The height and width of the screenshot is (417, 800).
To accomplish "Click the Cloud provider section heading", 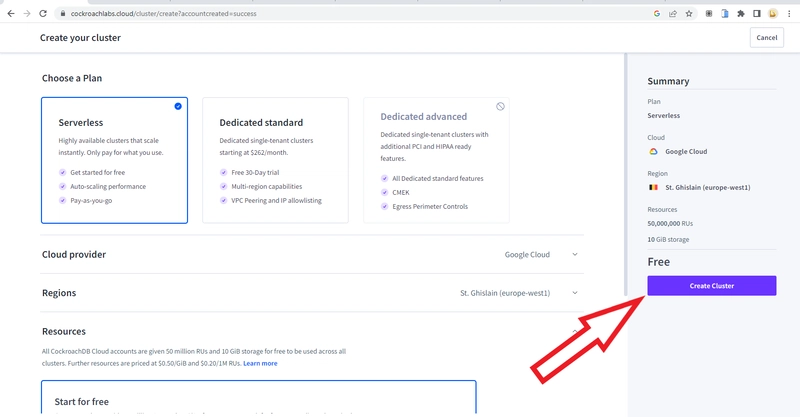I will (74, 254).
